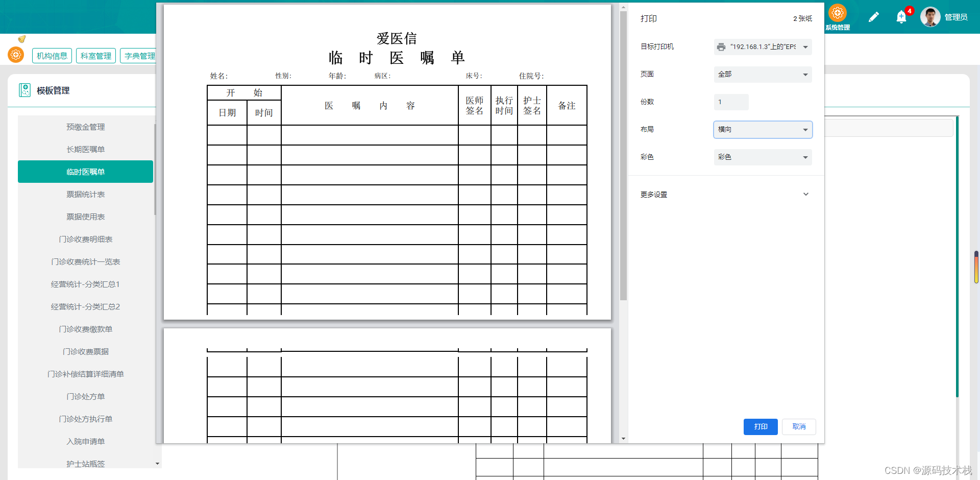Expand the 更多设置 section

click(x=725, y=195)
